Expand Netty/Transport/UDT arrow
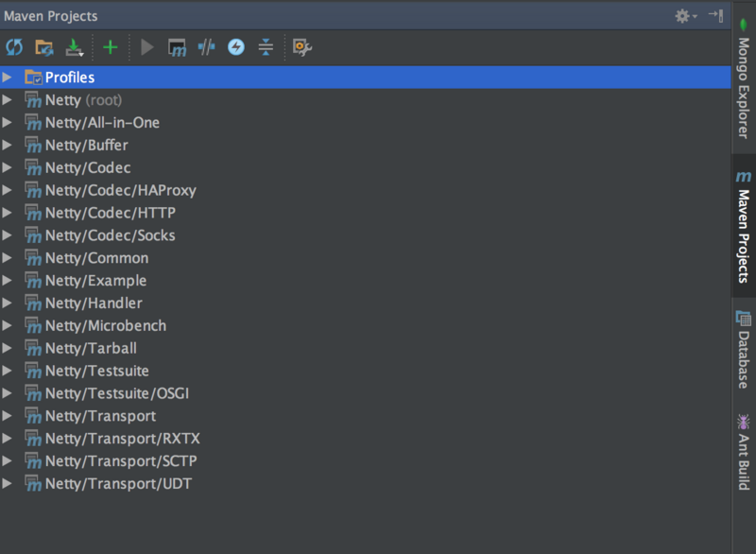 (8, 483)
